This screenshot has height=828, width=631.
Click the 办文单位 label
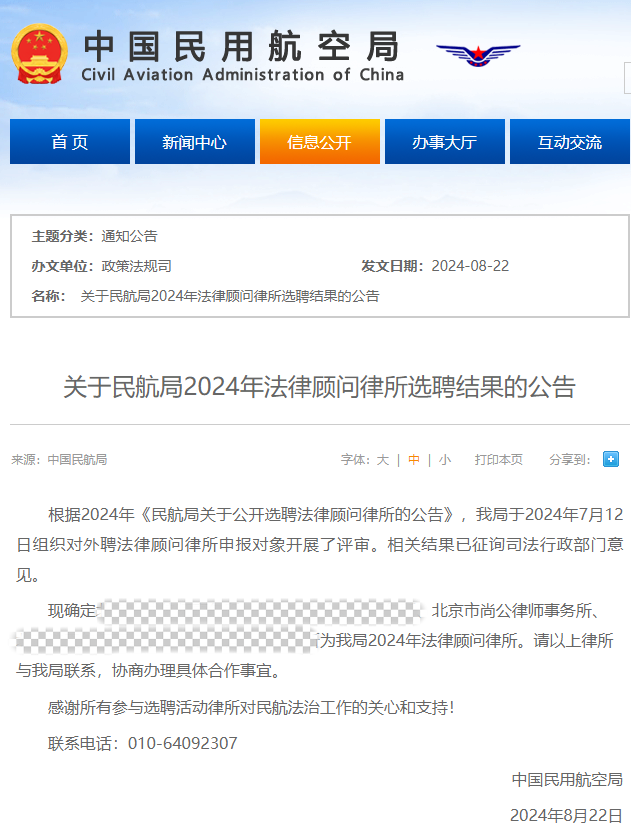pyautogui.click(x=62, y=266)
